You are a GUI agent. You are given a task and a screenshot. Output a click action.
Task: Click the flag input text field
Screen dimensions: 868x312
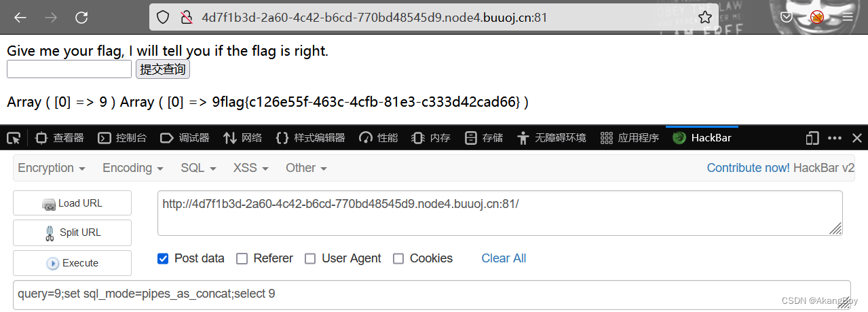click(69, 69)
